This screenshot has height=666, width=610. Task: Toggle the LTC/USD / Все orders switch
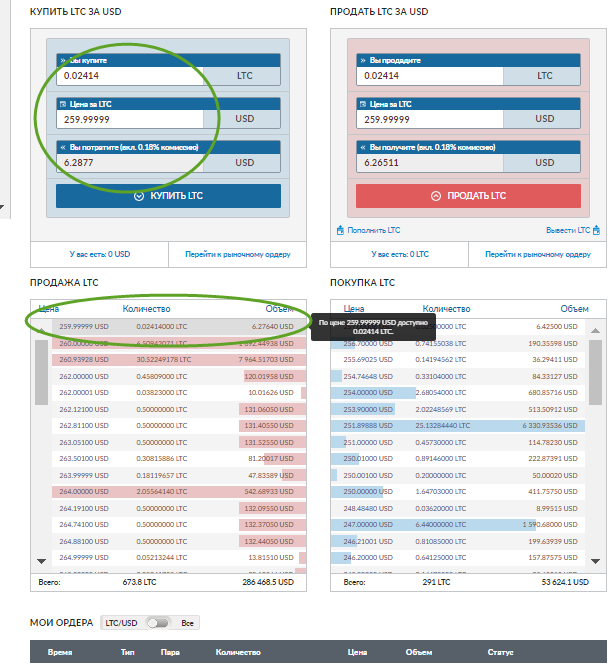pyautogui.click(x=159, y=623)
